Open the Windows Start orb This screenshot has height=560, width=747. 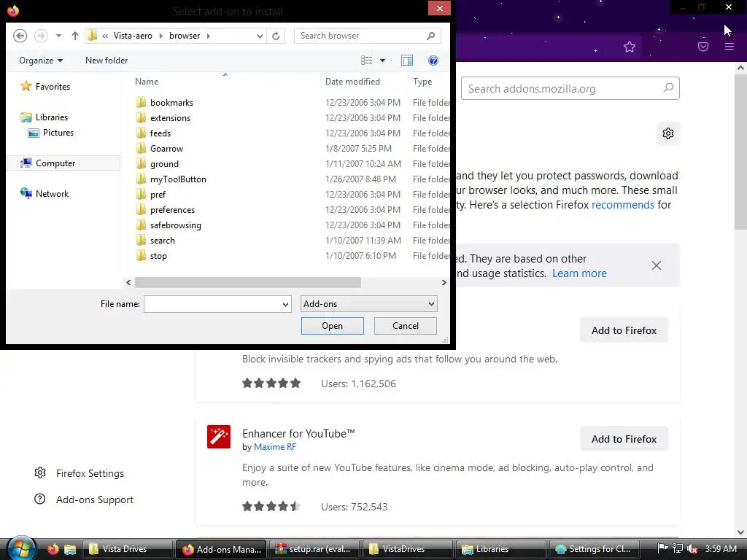click(x=21, y=548)
